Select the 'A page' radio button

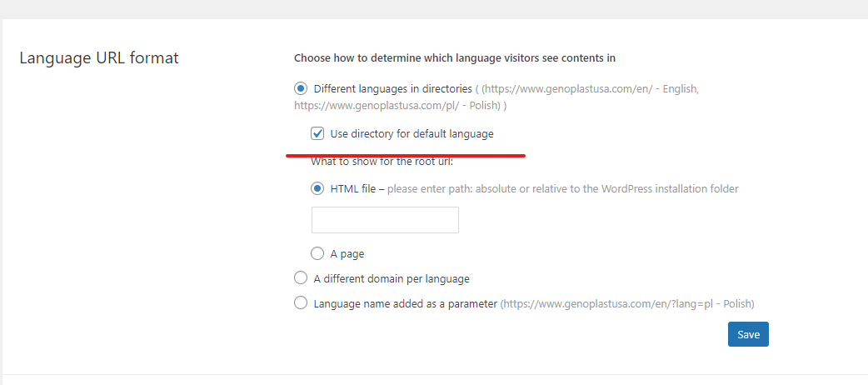pyautogui.click(x=317, y=253)
